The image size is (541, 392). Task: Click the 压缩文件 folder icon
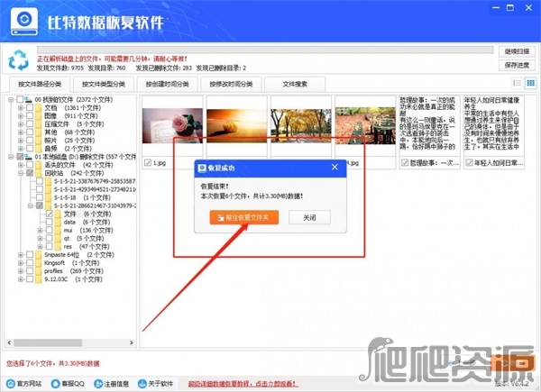tap(39, 124)
